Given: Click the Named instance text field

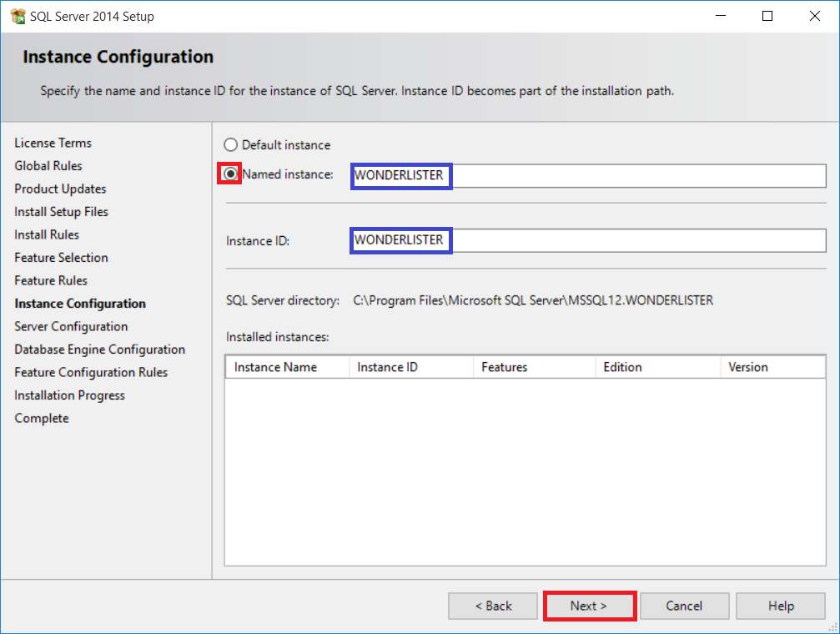Looking at the screenshot, I should (x=588, y=176).
